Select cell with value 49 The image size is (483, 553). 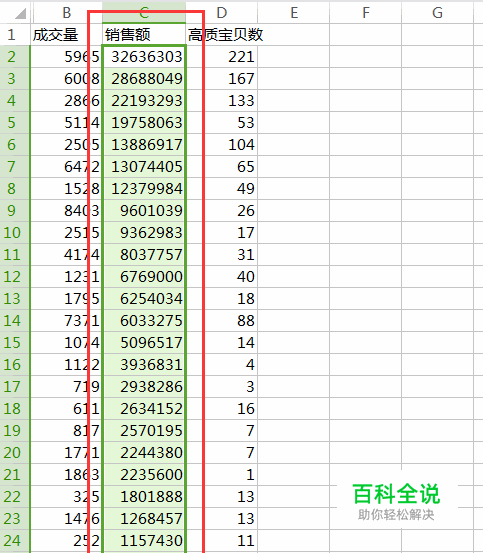pos(222,188)
